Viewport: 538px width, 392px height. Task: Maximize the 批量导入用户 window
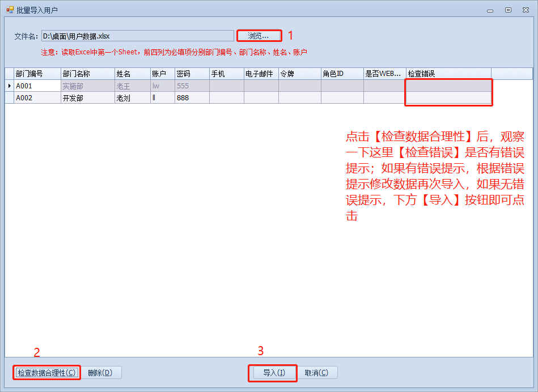(x=508, y=10)
